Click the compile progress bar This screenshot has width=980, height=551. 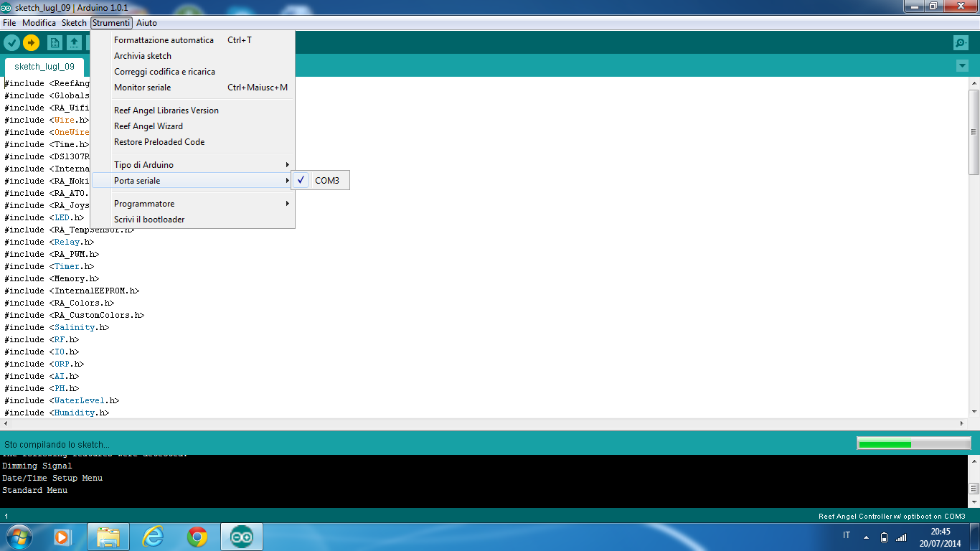913,444
